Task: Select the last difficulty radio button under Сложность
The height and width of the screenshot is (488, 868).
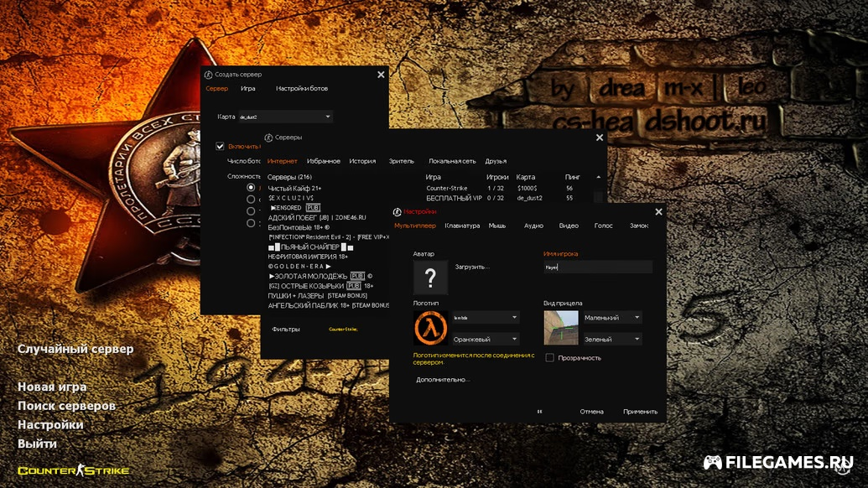Action: (251, 223)
